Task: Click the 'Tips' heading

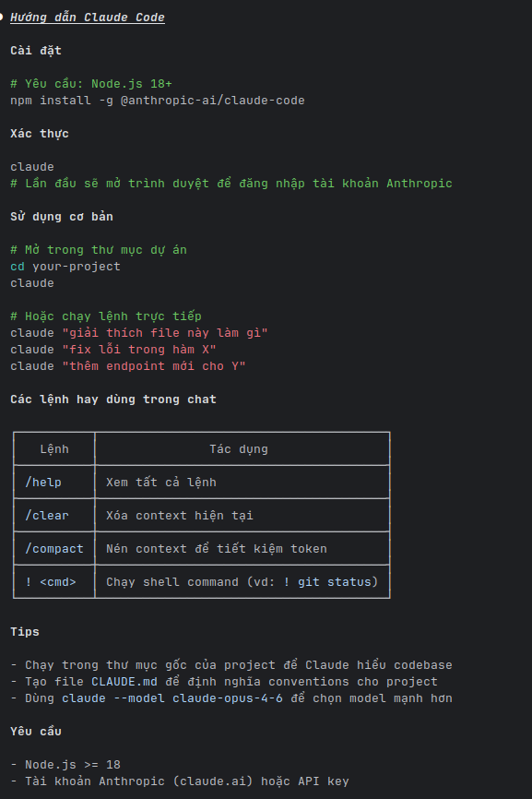Action: tap(25, 632)
